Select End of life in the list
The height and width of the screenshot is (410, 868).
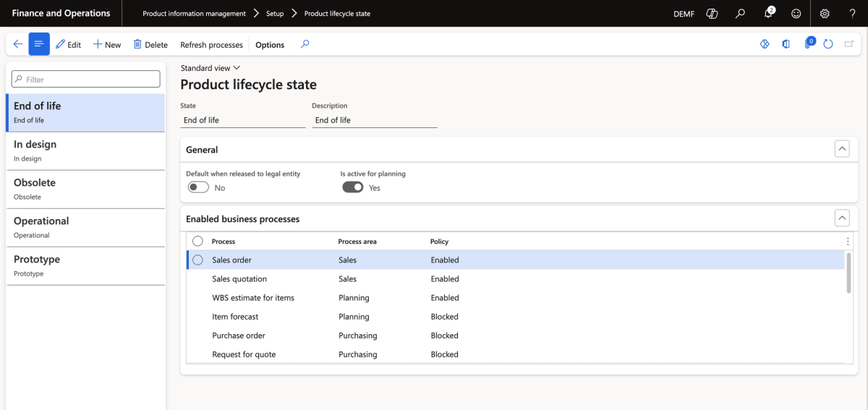tap(85, 113)
